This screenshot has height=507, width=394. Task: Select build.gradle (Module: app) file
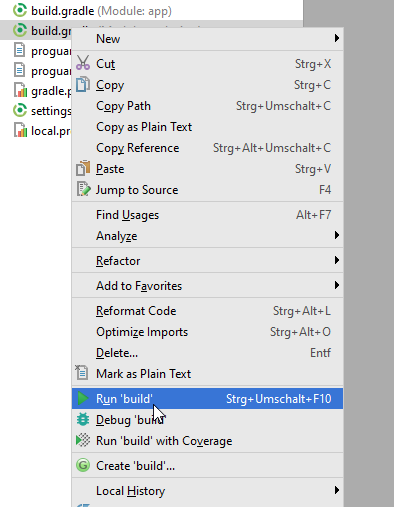click(x=92, y=11)
